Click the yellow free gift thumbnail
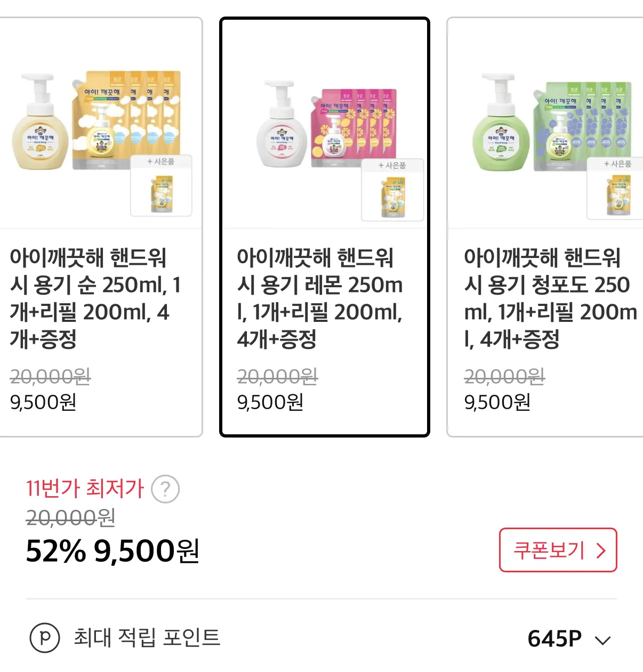 pos(161,192)
